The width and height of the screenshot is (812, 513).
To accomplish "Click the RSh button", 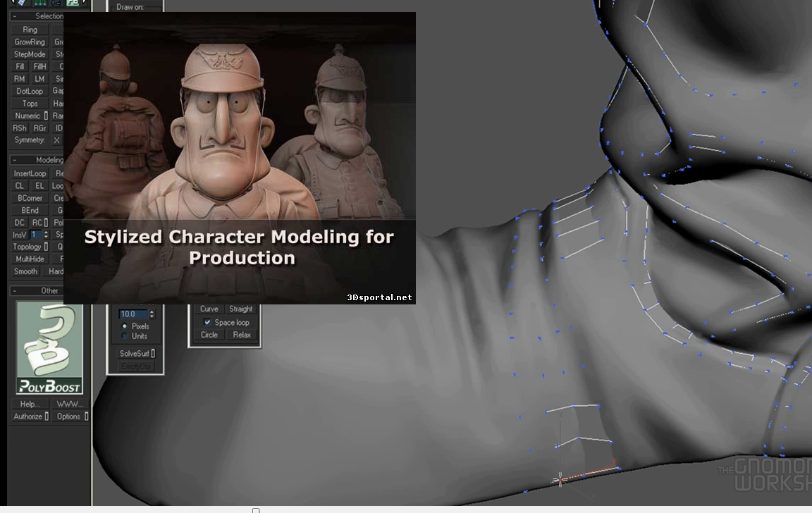I will tap(20, 128).
